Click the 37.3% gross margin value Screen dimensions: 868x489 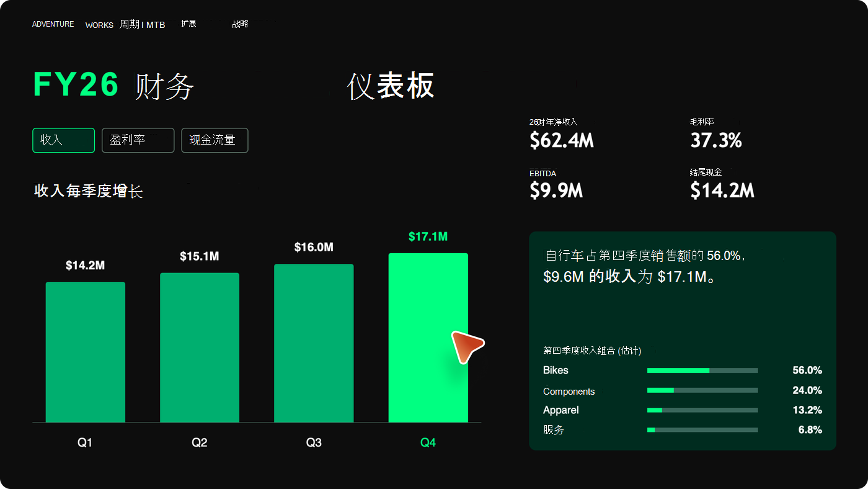click(716, 141)
